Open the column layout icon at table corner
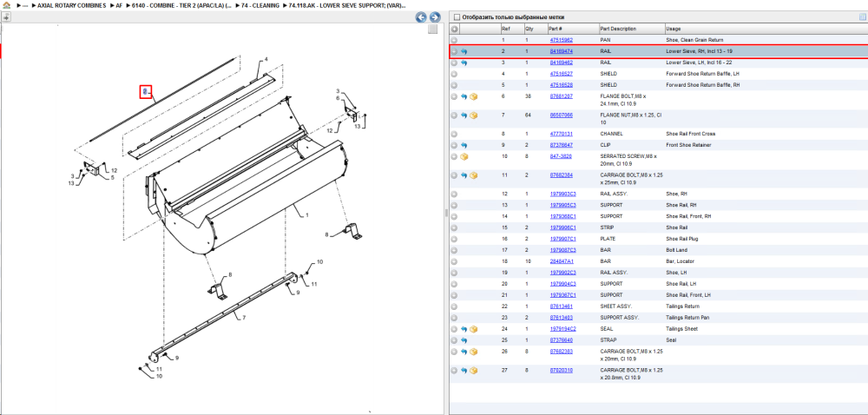The image size is (868, 415). click(x=862, y=17)
